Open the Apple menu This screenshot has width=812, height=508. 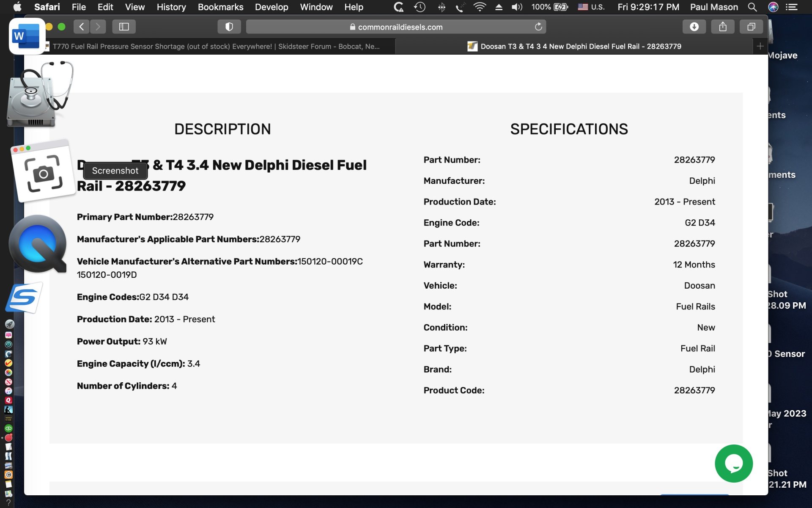[x=17, y=7]
